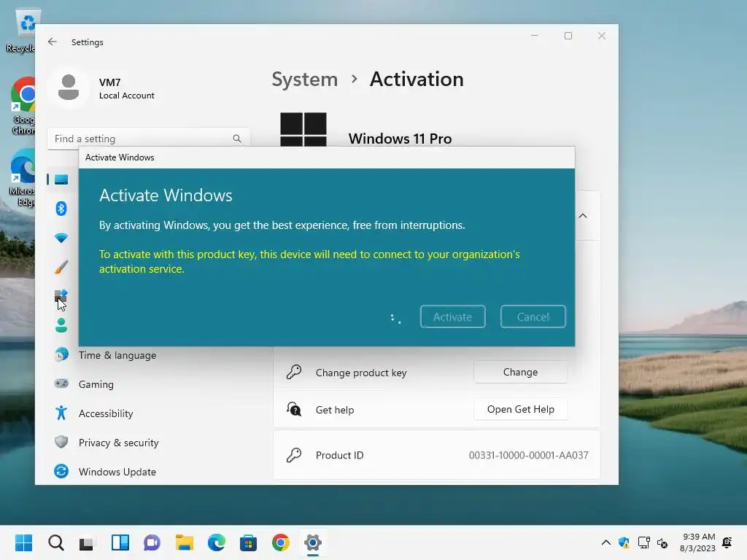The width and height of the screenshot is (747, 560).
Task: Collapse the activation state section chevron
Action: [x=583, y=216]
